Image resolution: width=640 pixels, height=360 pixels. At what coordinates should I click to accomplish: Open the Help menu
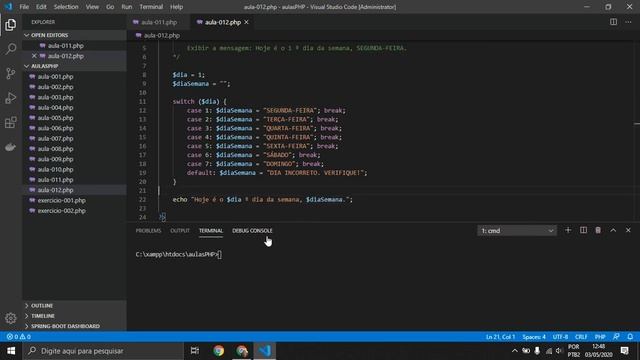click(176, 7)
